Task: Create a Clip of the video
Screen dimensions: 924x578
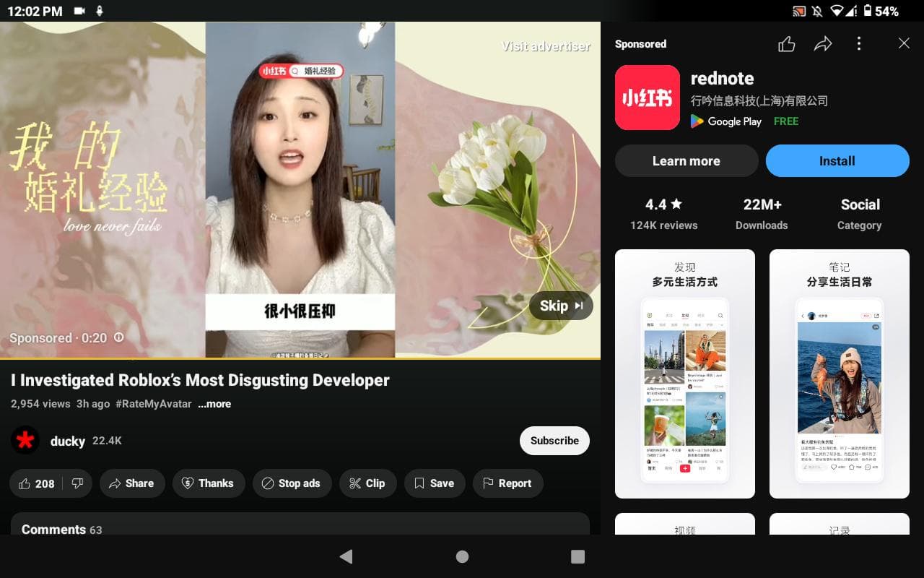Action: (x=368, y=483)
